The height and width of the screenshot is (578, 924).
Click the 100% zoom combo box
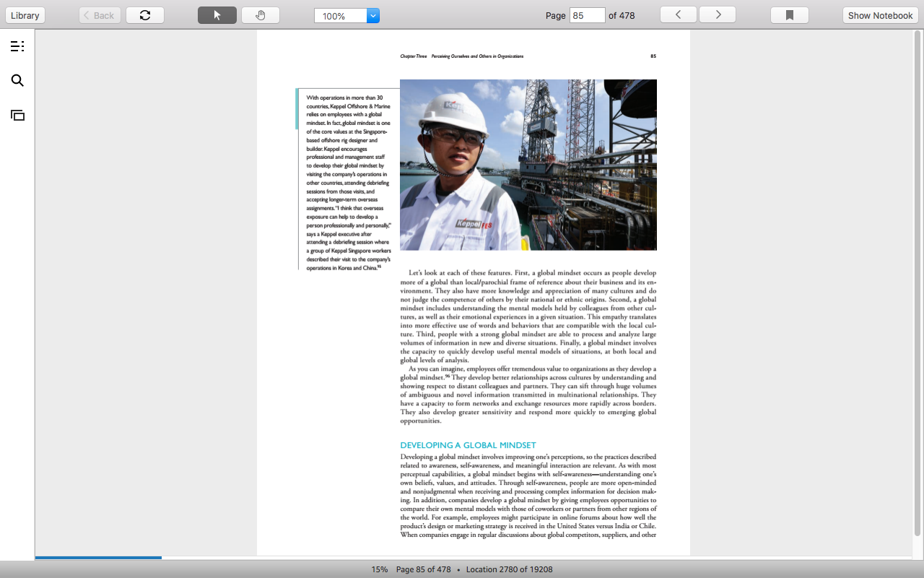point(346,16)
